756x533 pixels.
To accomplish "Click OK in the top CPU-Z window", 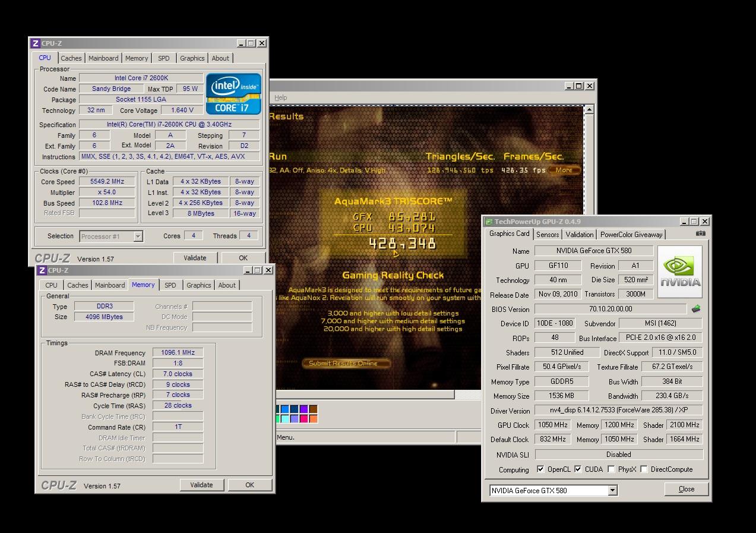I will pos(243,258).
